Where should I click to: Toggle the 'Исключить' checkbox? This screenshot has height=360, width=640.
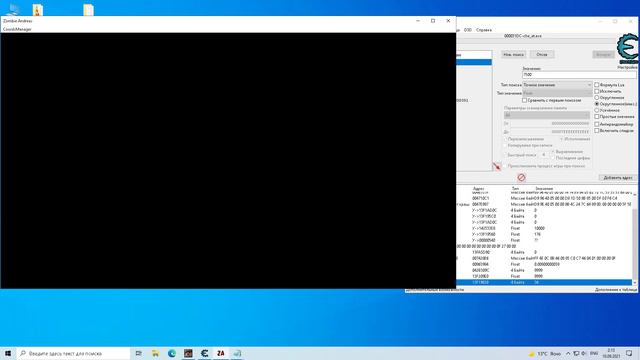(596, 91)
